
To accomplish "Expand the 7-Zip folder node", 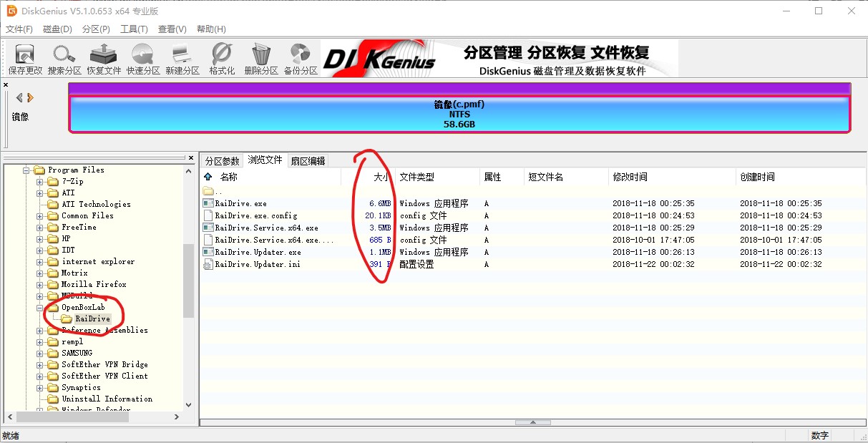I will click(x=40, y=182).
